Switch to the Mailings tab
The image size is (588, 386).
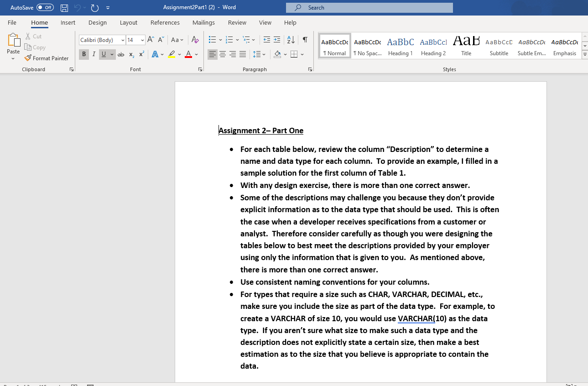203,22
